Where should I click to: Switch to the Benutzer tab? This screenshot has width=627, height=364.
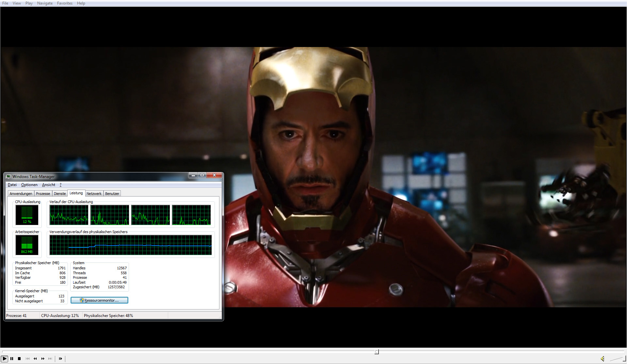coord(112,194)
